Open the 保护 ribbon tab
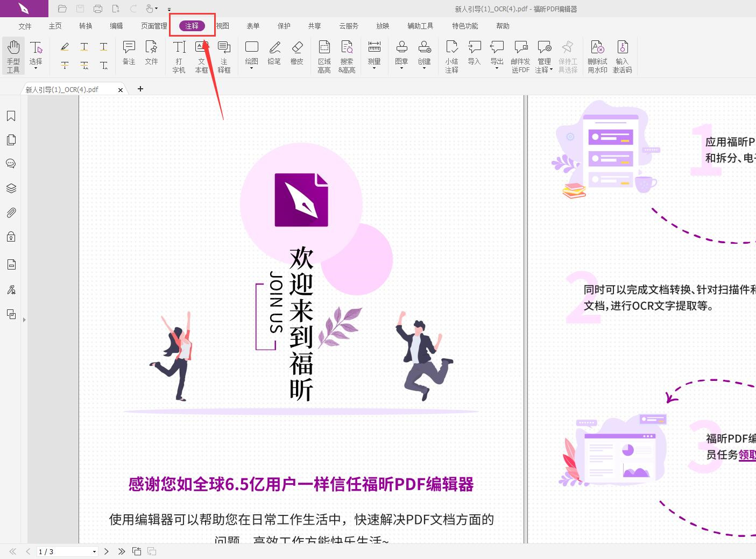 coord(284,25)
